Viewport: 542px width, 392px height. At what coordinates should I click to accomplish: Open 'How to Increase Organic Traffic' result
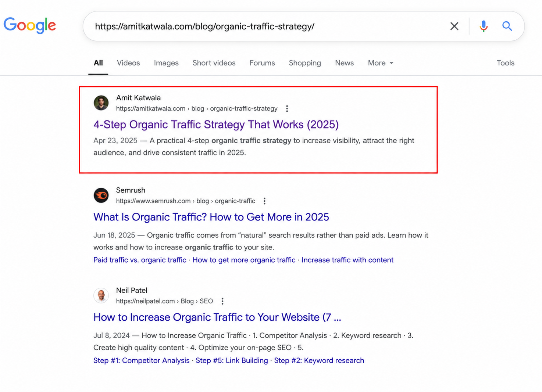[x=217, y=317]
